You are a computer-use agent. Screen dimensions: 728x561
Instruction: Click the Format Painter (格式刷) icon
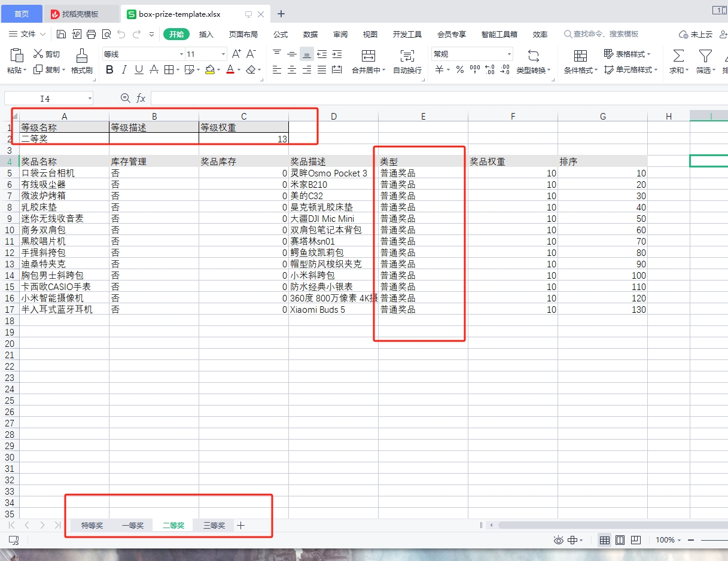81,56
